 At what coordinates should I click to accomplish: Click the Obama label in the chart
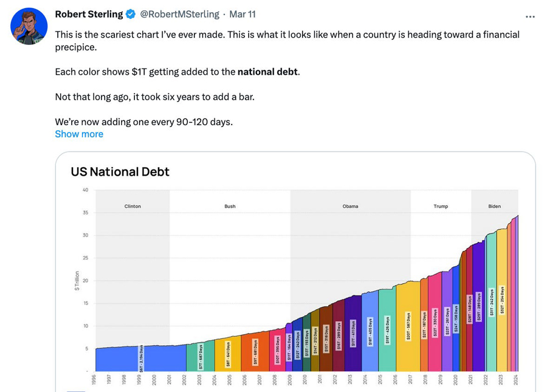[x=350, y=207]
